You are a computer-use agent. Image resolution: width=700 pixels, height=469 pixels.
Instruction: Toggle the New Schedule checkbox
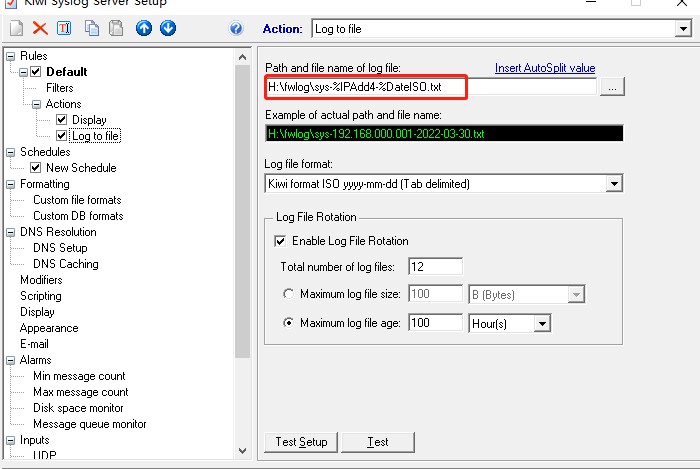coord(36,168)
